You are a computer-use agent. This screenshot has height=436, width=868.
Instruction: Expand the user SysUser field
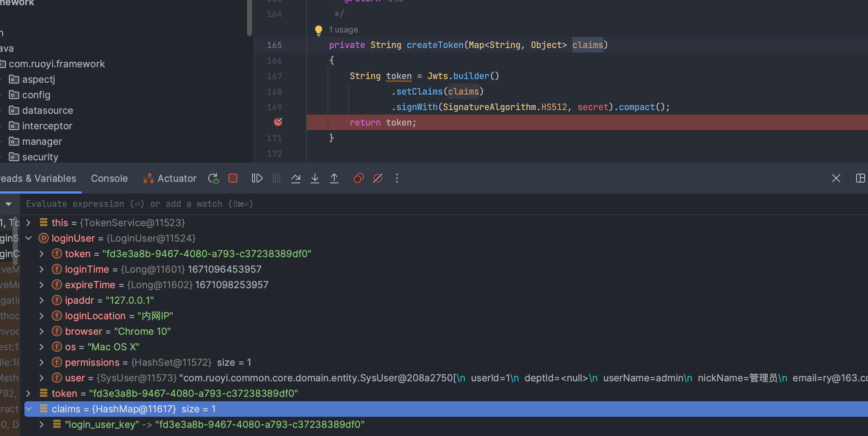pyautogui.click(x=41, y=378)
